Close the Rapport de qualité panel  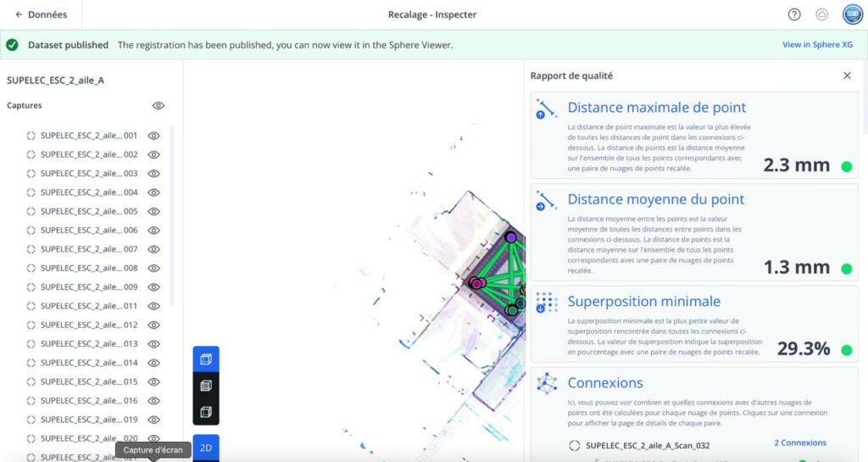pos(847,75)
